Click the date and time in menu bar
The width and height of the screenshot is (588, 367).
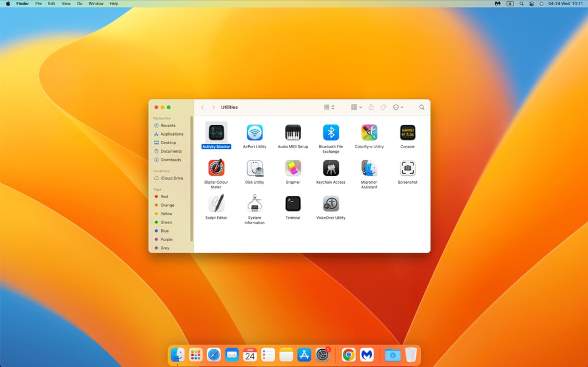566,3
